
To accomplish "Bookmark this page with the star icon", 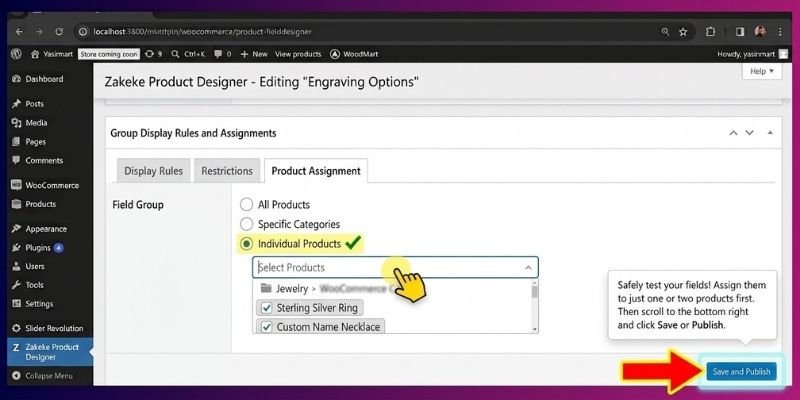I will (683, 32).
